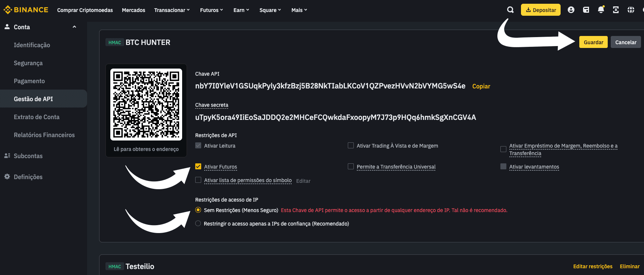Select Gestão de API in sidebar

[x=43, y=99]
